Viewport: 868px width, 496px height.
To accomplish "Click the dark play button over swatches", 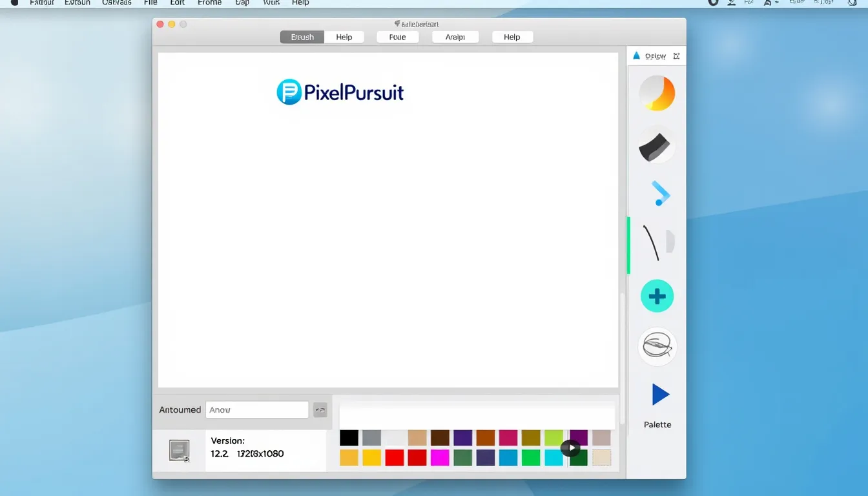I will tap(570, 448).
